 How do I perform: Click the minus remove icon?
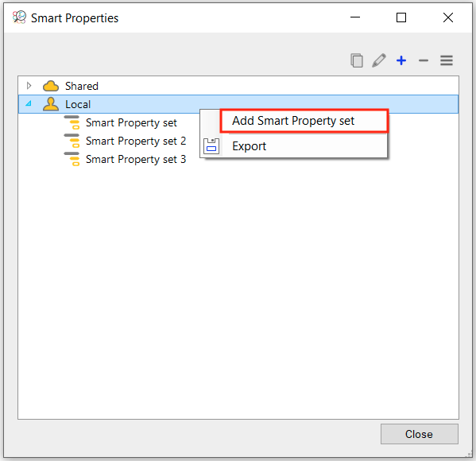tap(424, 60)
